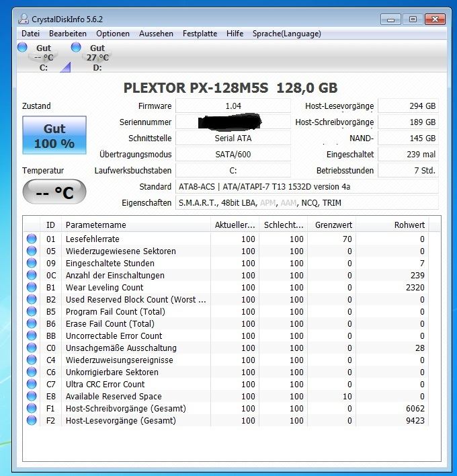Click NAND value 145 GB
The image size is (457, 476).
point(408,138)
